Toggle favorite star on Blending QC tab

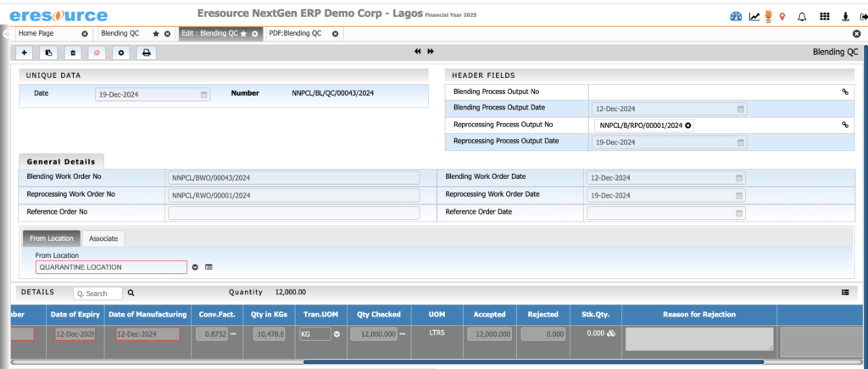pos(156,33)
